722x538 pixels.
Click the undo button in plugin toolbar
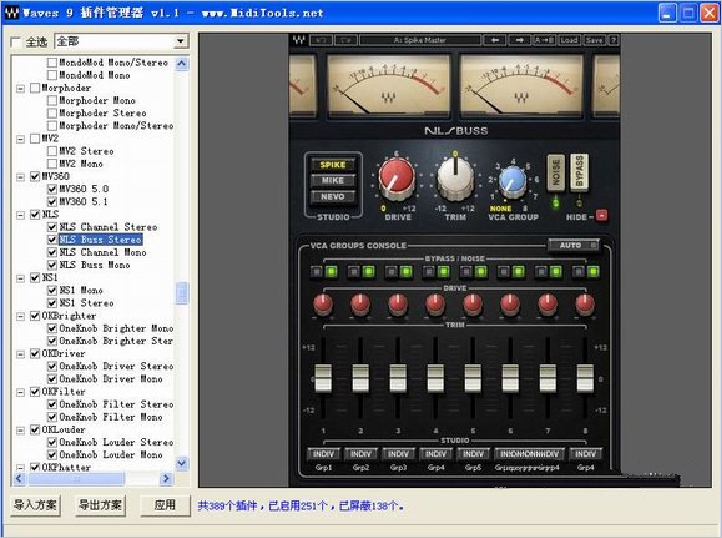321,41
